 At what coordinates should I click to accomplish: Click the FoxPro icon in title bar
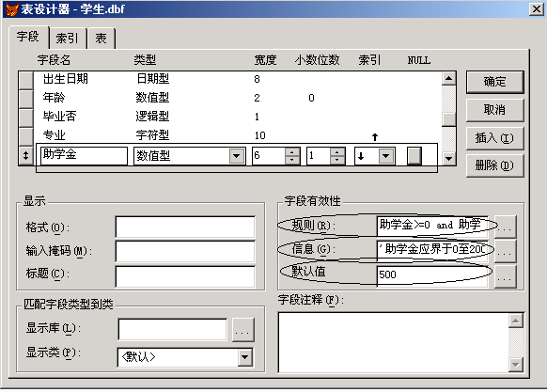coord(11,9)
